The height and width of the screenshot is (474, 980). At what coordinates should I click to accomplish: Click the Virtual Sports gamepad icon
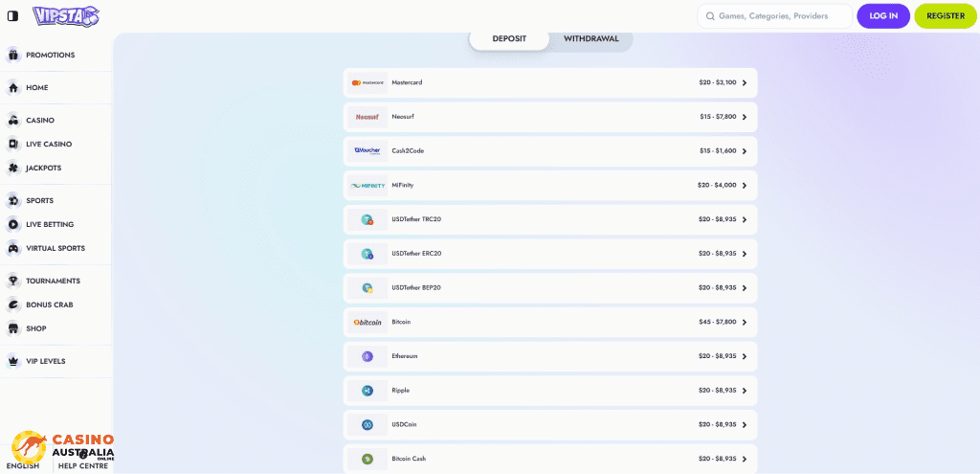[x=13, y=248]
